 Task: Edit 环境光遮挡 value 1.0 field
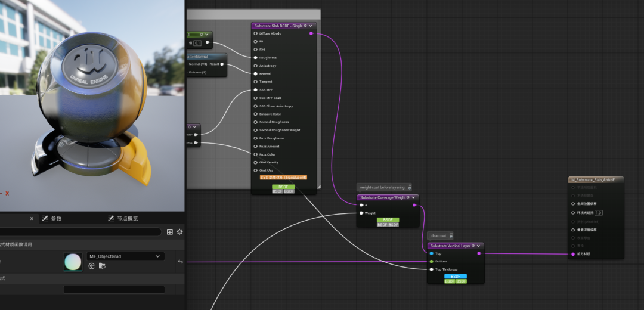[x=599, y=213]
